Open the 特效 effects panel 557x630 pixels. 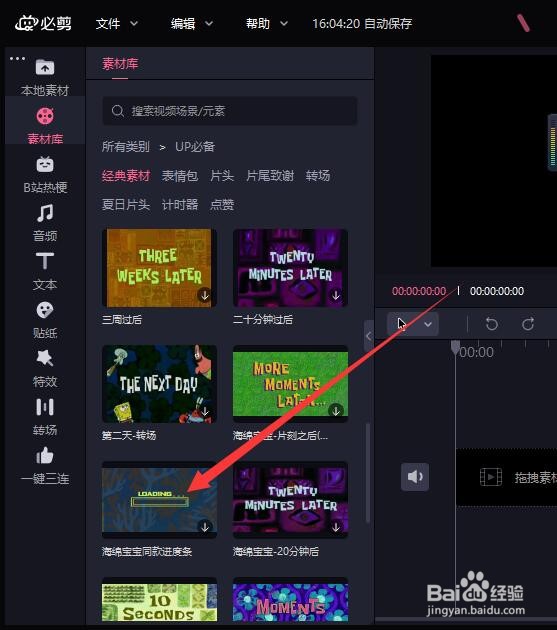coord(45,369)
